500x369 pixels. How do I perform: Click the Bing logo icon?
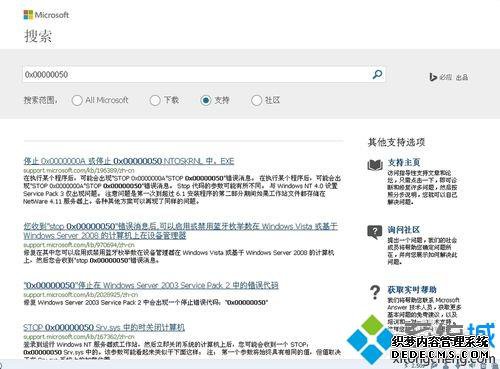pyautogui.click(x=433, y=77)
